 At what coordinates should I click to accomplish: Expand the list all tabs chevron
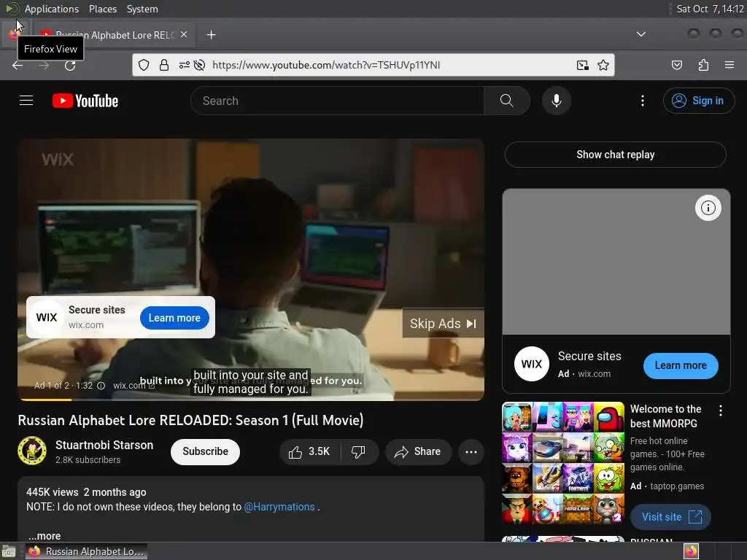[x=641, y=34]
